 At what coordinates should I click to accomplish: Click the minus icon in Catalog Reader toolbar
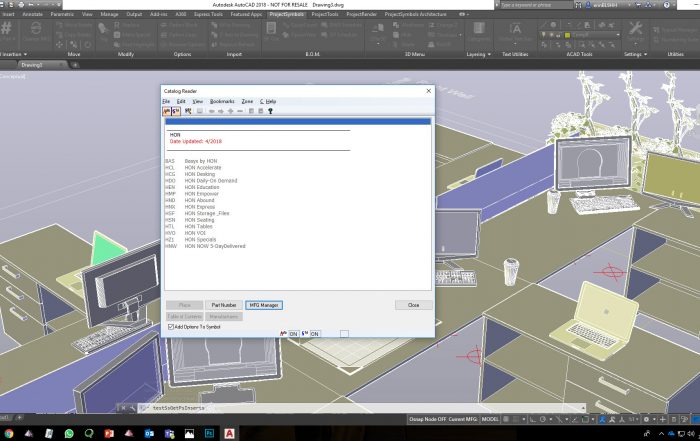(x=240, y=111)
